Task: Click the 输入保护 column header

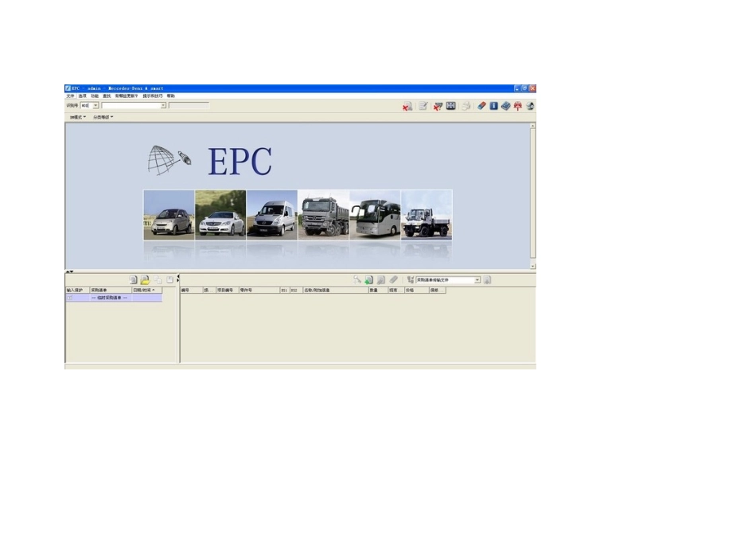Action: coord(77,291)
